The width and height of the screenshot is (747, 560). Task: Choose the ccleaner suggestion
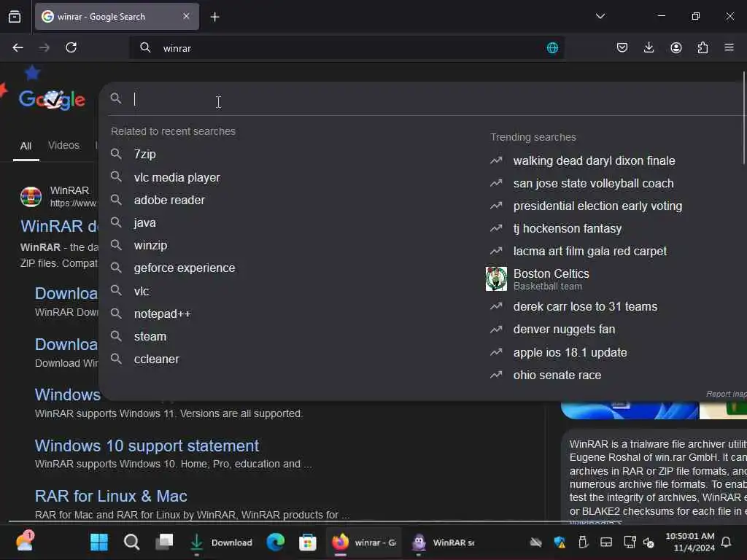pos(156,359)
